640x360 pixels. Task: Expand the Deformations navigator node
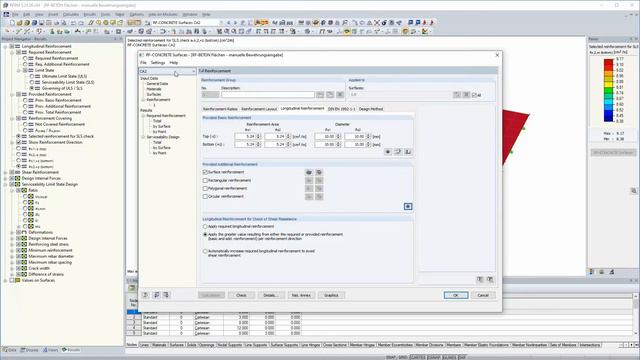pyautogui.click(x=12, y=232)
